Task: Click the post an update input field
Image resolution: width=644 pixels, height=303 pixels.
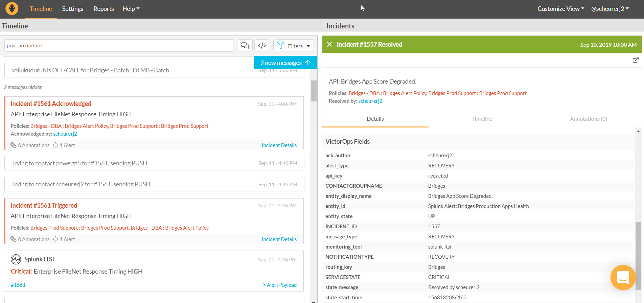Action: (119, 45)
